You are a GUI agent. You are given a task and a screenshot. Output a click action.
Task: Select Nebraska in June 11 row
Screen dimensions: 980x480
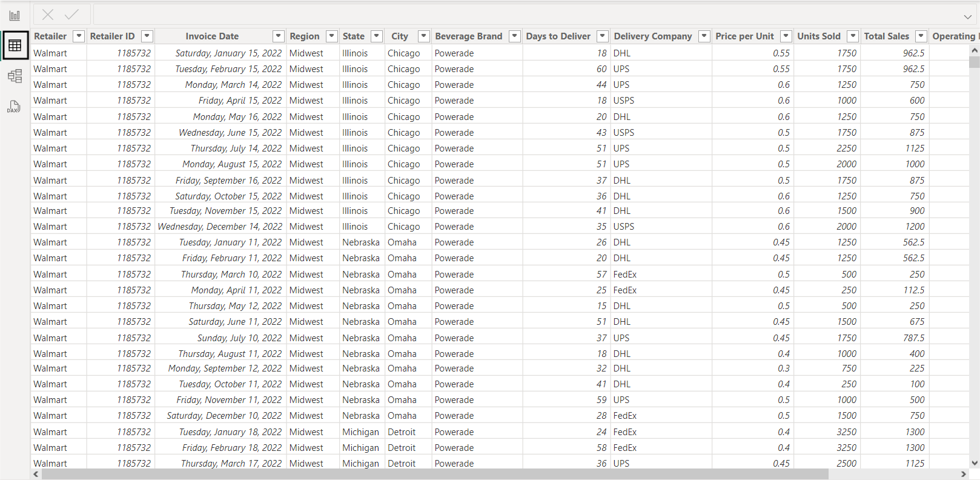coord(361,322)
